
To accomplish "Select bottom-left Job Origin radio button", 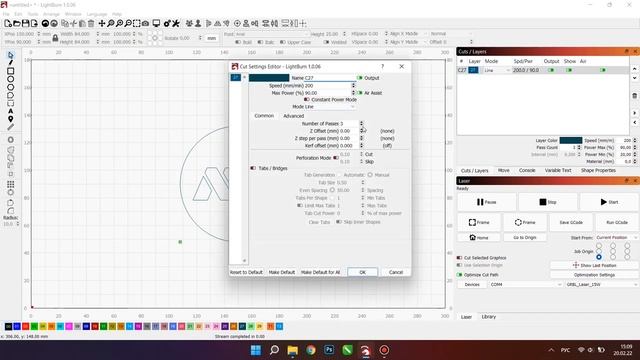I will tap(599, 257).
